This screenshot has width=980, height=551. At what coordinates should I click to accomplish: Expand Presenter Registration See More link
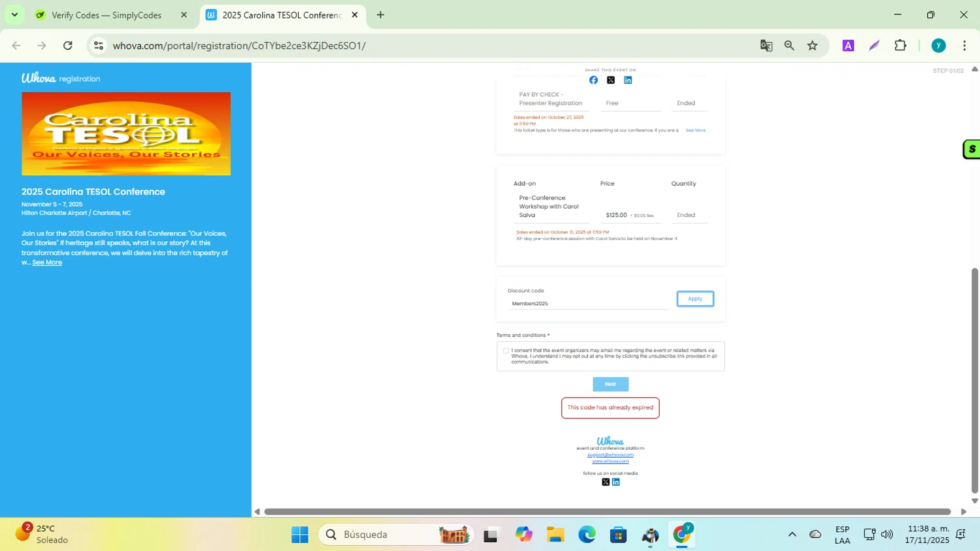[x=695, y=131]
